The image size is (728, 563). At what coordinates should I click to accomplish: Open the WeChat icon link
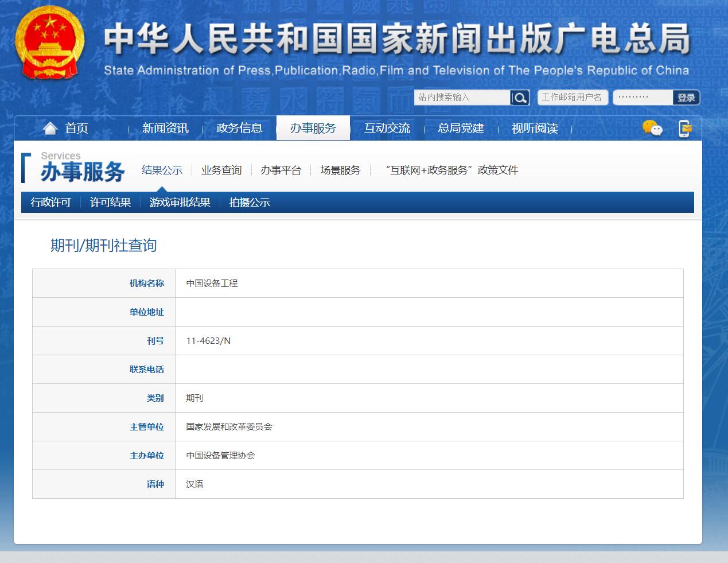click(x=652, y=128)
